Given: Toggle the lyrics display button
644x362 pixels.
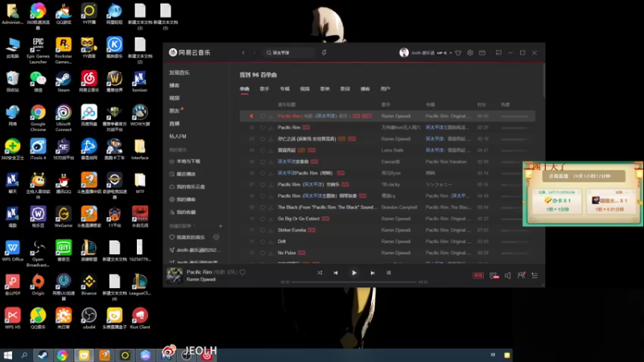Looking at the screenshot, I should pos(389,273).
